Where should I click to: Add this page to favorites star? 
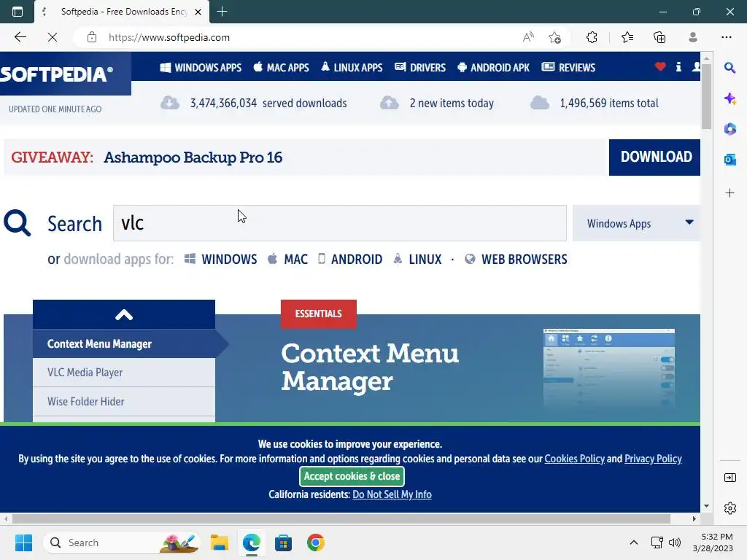tap(554, 37)
